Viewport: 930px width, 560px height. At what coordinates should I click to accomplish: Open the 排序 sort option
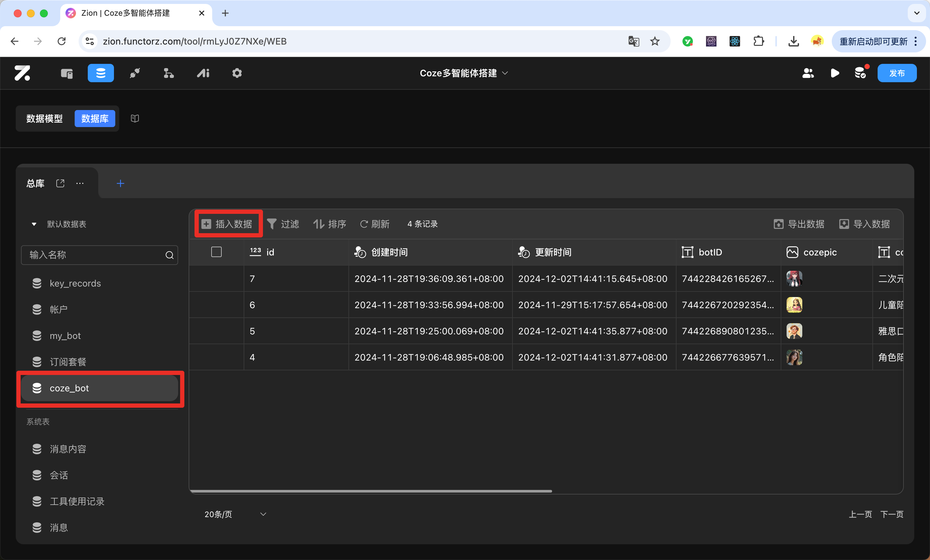[x=330, y=224]
